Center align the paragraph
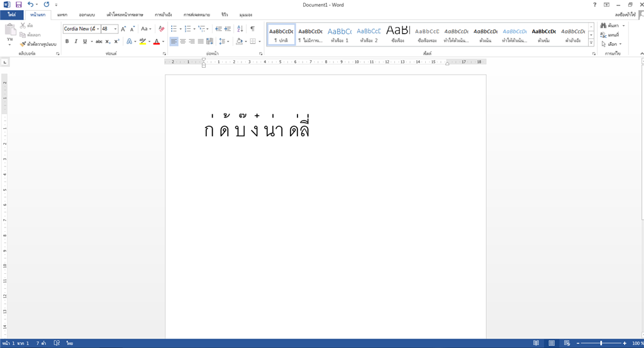 point(183,41)
